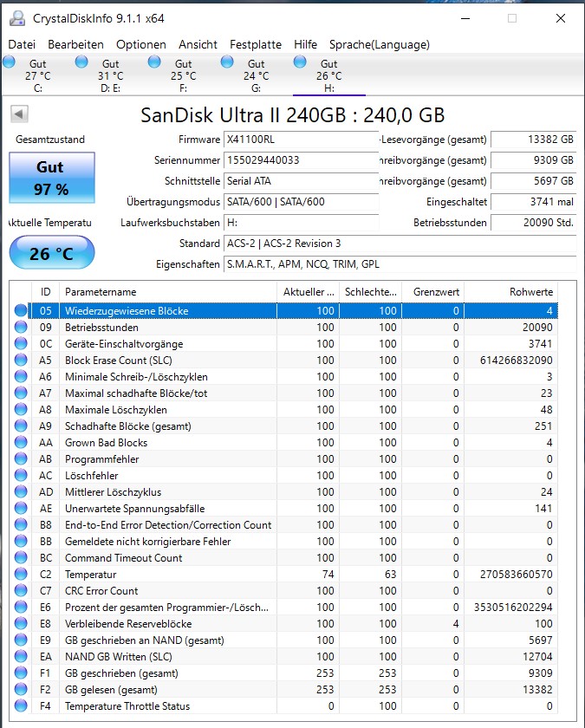The height and width of the screenshot is (728, 585).
Task: Click the Eingeschaltet value 3741 mal
Action: (x=534, y=202)
